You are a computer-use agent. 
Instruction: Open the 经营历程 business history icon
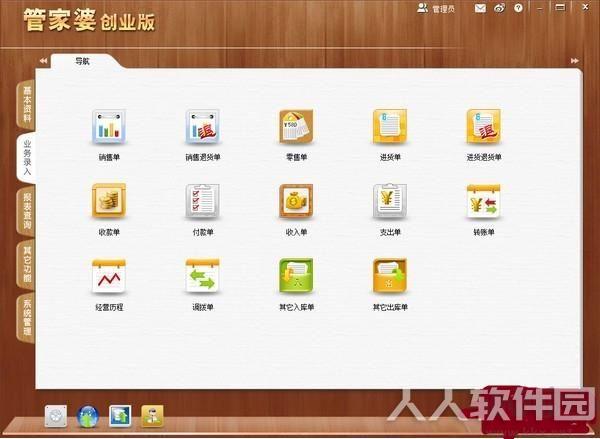(109, 276)
